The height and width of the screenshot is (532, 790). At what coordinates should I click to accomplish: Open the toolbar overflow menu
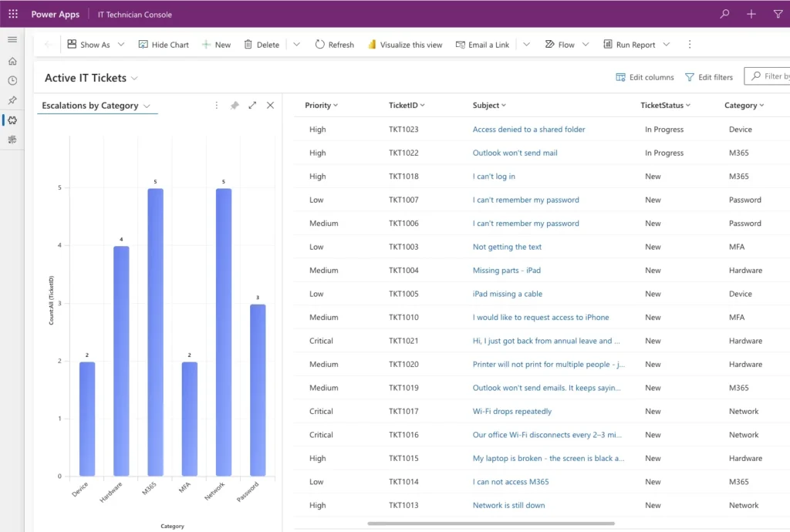point(689,45)
